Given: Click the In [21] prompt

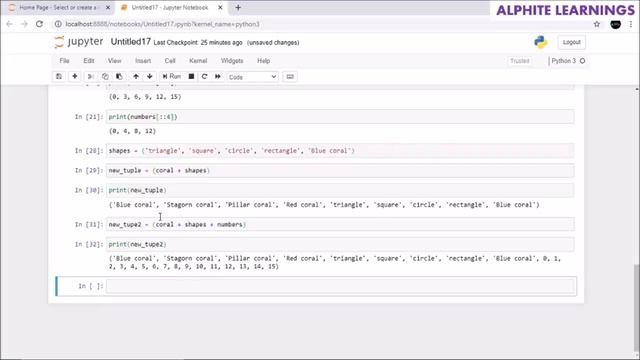Looking at the screenshot, I should click(89, 117).
